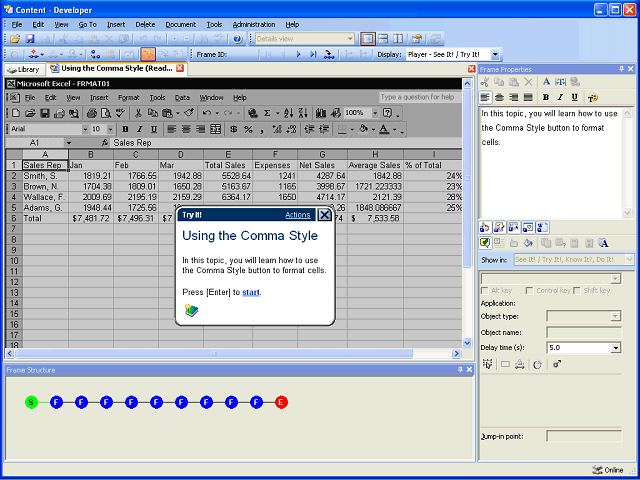Select the vertical split layout icon
The width and height of the screenshot is (640, 480).
(398, 39)
